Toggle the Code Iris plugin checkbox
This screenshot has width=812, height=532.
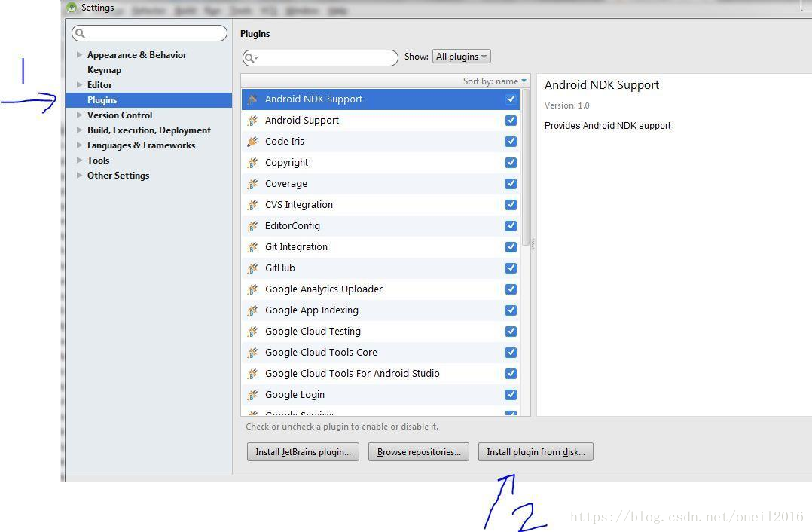(x=511, y=142)
